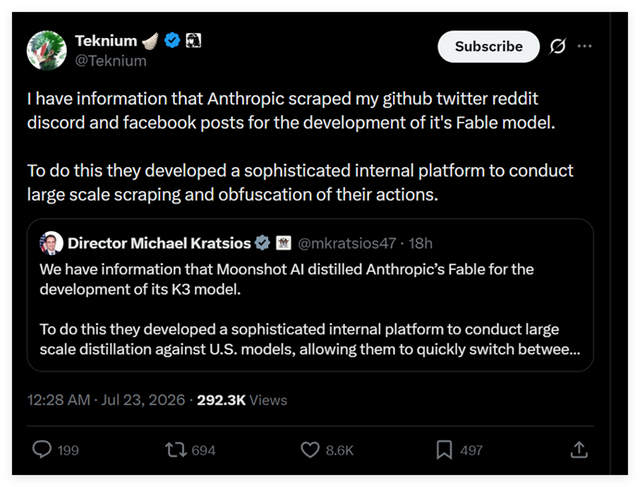
Task: Open Teknium's profile avatar
Action: coord(47,51)
